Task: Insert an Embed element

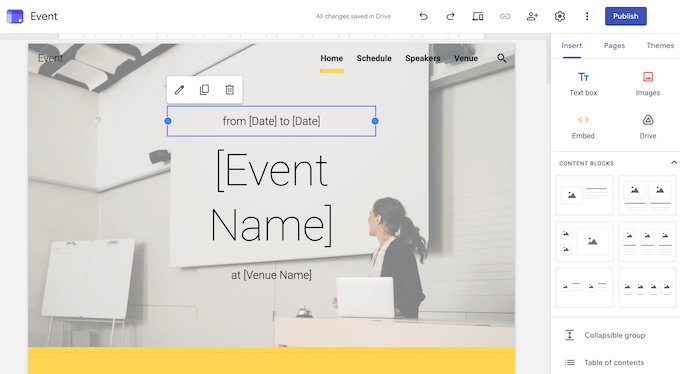Action: (583, 127)
